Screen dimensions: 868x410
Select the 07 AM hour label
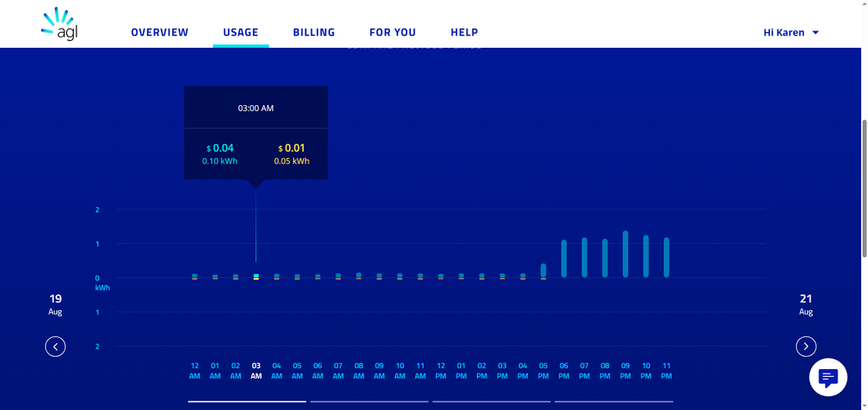point(338,371)
